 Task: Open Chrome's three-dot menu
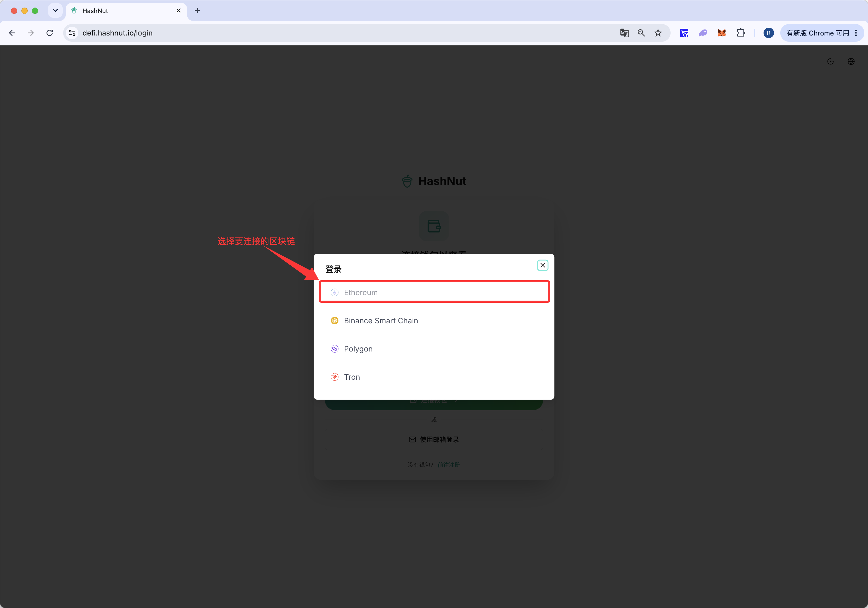856,33
